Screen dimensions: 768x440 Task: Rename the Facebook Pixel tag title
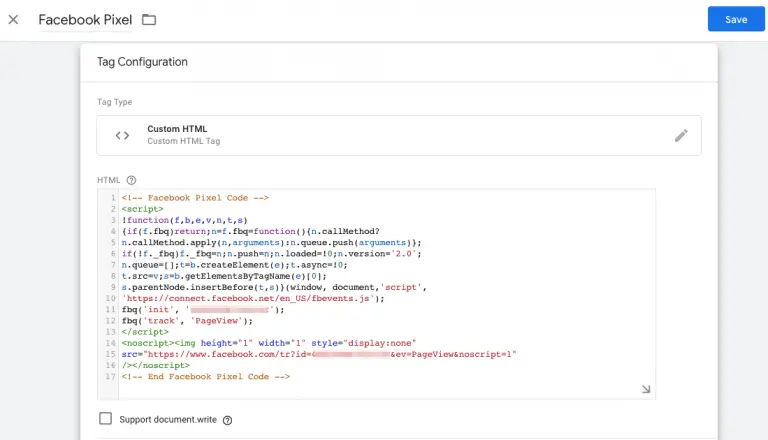coord(85,20)
